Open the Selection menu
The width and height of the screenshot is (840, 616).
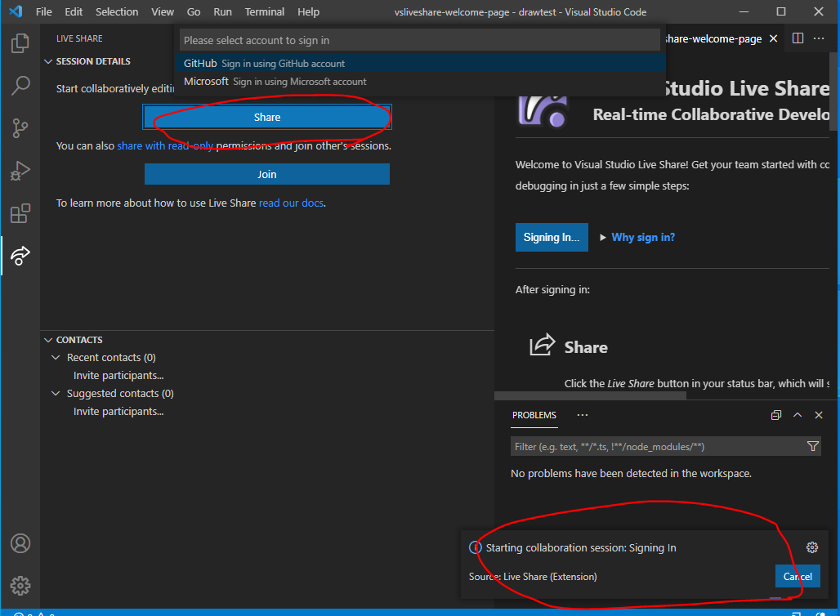point(117,11)
